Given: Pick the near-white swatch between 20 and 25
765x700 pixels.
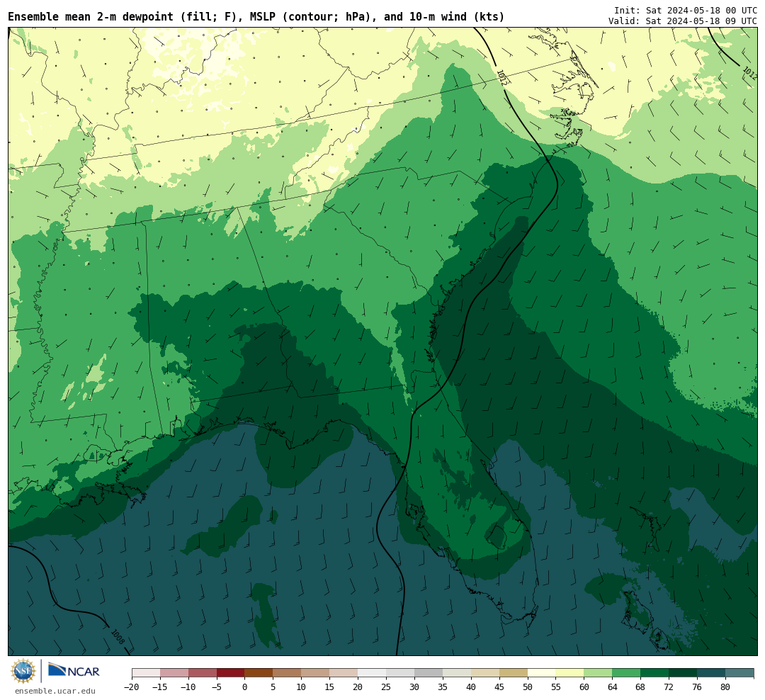Looking at the screenshot, I should pyautogui.click(x=372, y=673).
